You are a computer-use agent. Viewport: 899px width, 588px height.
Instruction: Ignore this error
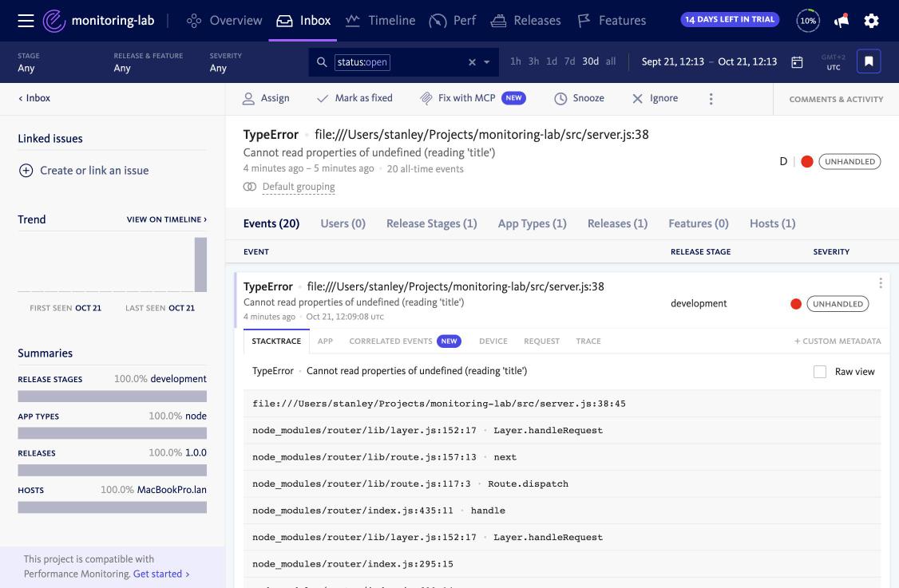(x=655, y=99)
